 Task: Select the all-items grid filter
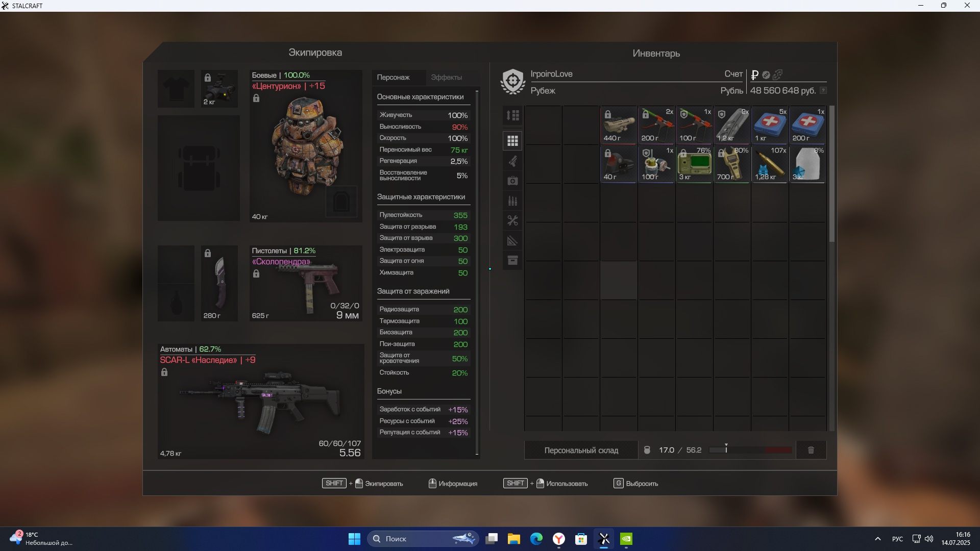point(512,141)
